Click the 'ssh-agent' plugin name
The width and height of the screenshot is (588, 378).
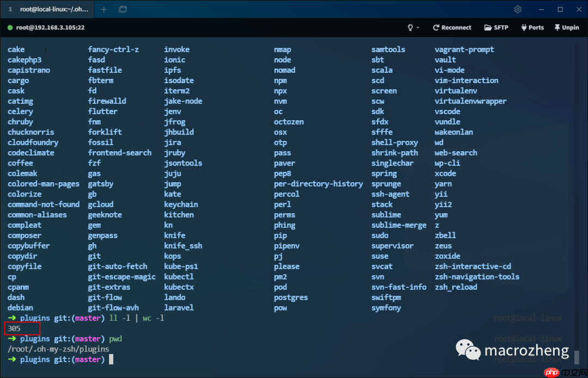tap(390, 194)
